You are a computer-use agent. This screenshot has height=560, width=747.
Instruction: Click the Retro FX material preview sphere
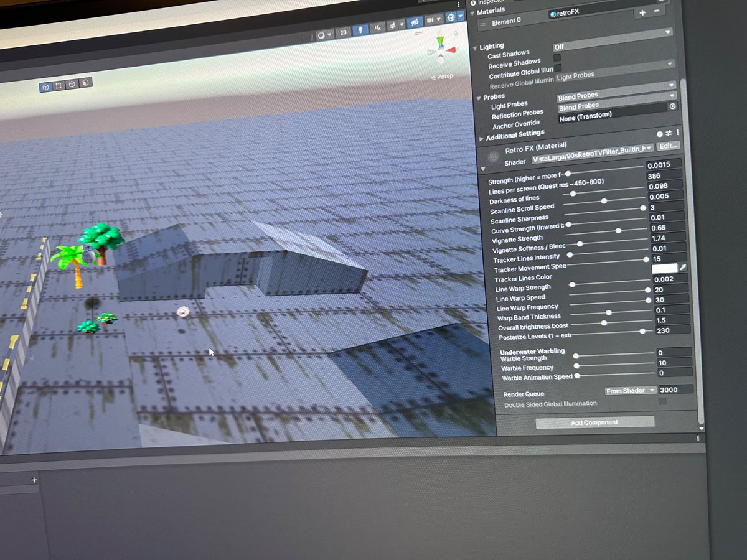tap(493, 156)
